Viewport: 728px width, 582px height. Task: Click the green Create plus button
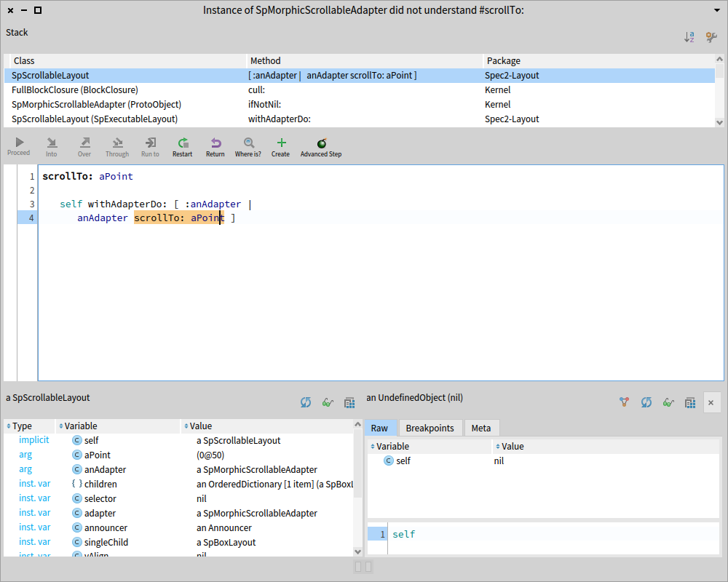coord(281,147)
